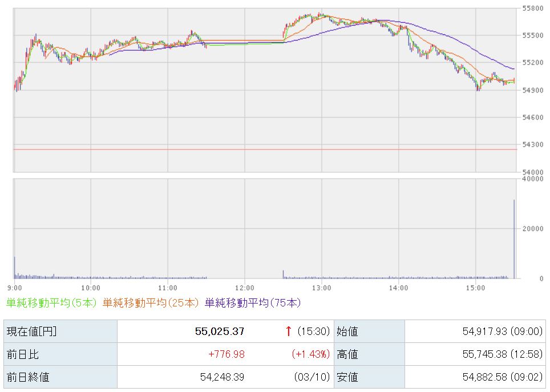Click the 11:00 time axis label
The image size is (550, 392).
[x=168, y=287]
